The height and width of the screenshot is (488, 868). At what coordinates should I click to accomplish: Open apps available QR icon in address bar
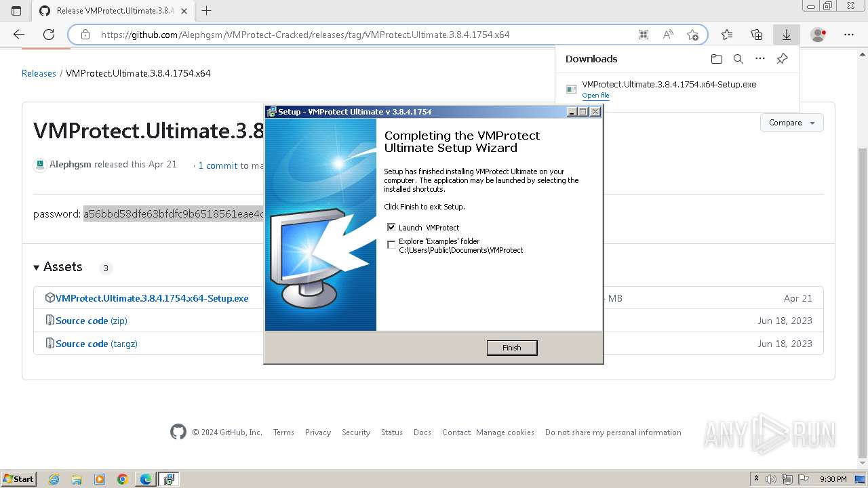click(644, 35)
